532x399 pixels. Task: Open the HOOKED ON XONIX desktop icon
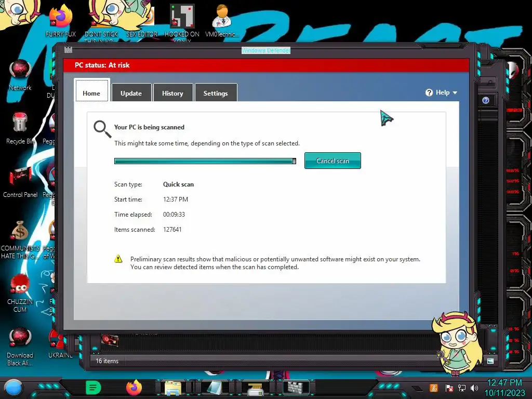(x=182, y=22)
